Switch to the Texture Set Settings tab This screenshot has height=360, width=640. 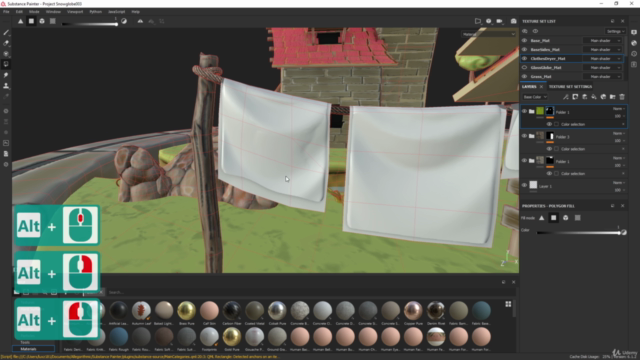[x=570, y=87]
